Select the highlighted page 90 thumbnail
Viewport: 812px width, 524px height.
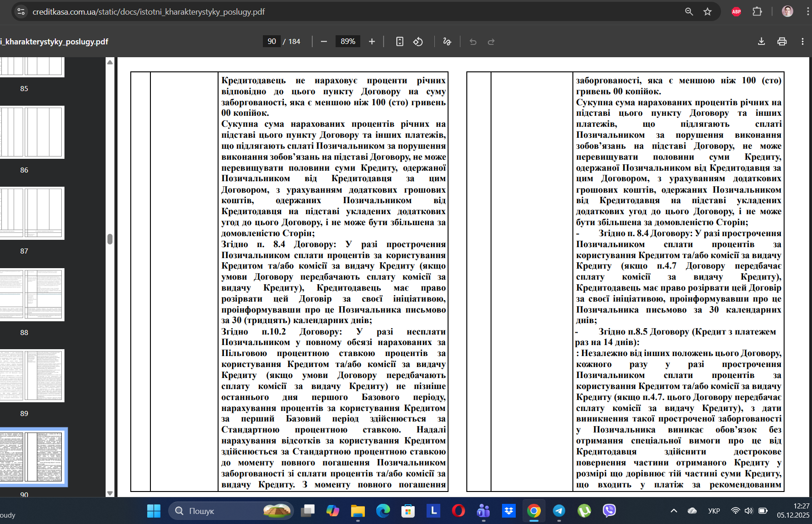(x=33, y=457)
